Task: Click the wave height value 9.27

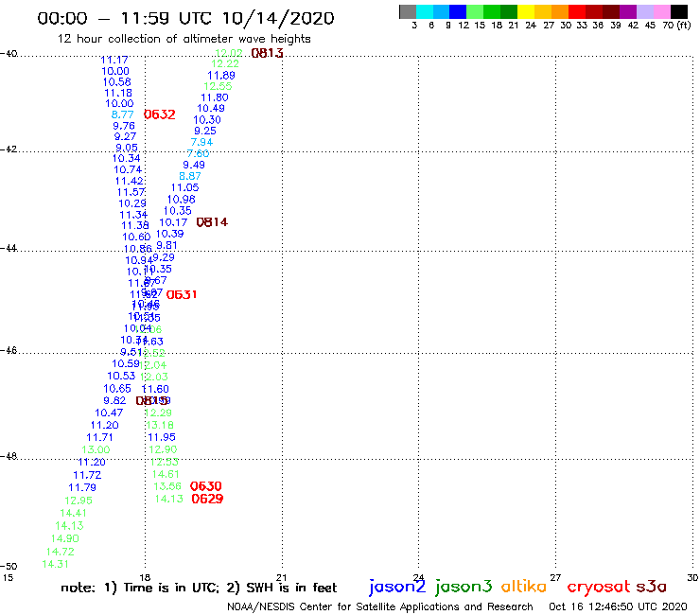Action: click(x=125, y=136)
